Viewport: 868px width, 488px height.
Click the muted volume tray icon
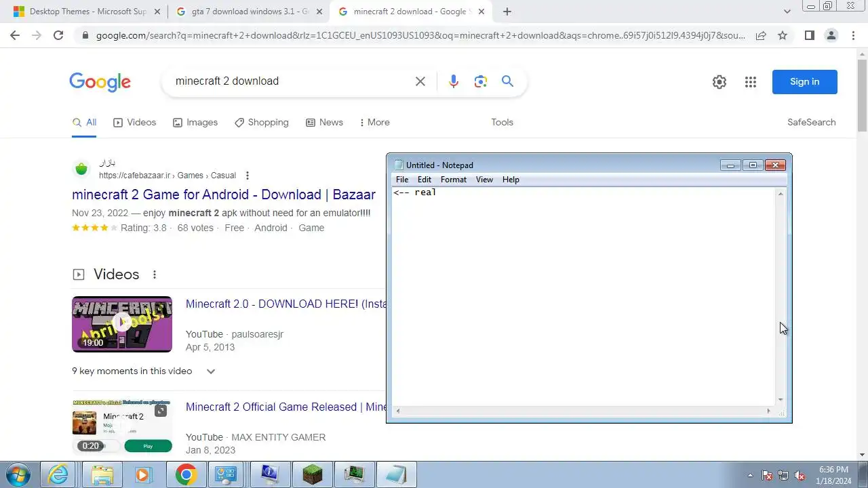point(800,475)
